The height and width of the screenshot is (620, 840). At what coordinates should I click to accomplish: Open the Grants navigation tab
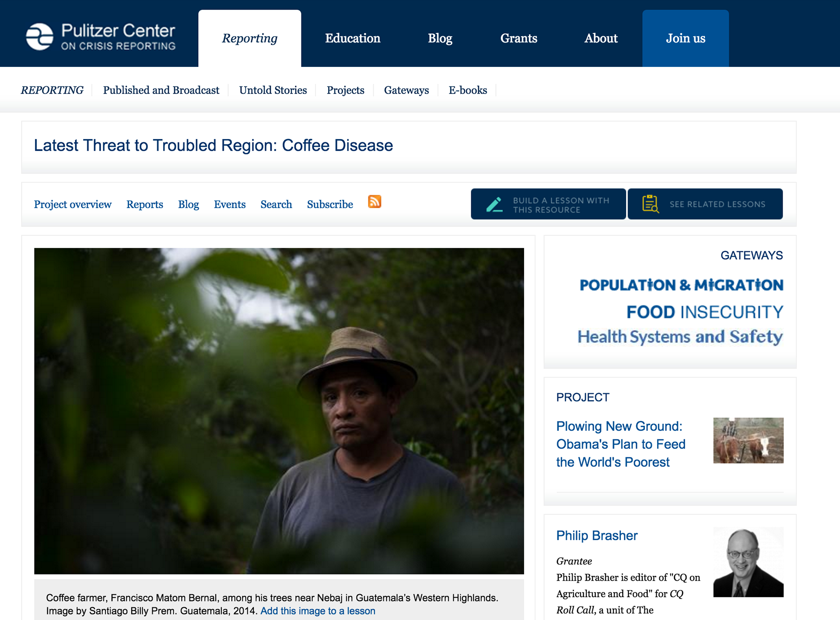[x=518, y=38]
